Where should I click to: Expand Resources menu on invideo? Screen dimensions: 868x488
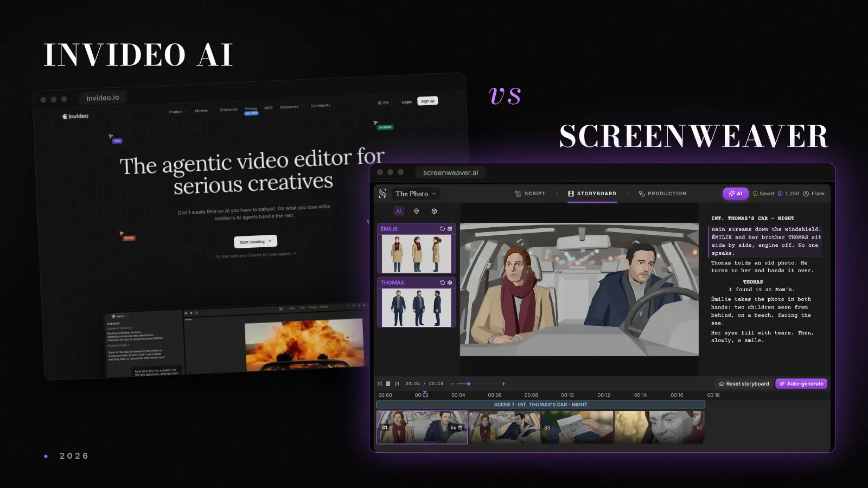point(291,107)
